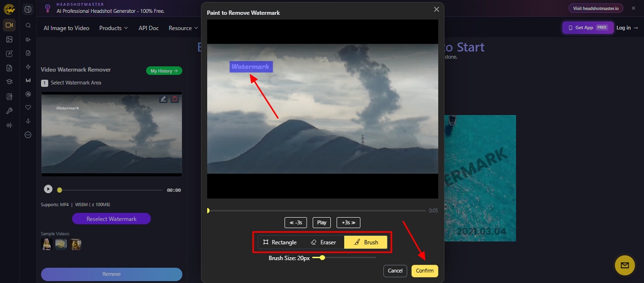Open AI Image to Video nav item
The width and height of the screenshot is (644, 283).
pyautogui.click(x=66, y=28)
